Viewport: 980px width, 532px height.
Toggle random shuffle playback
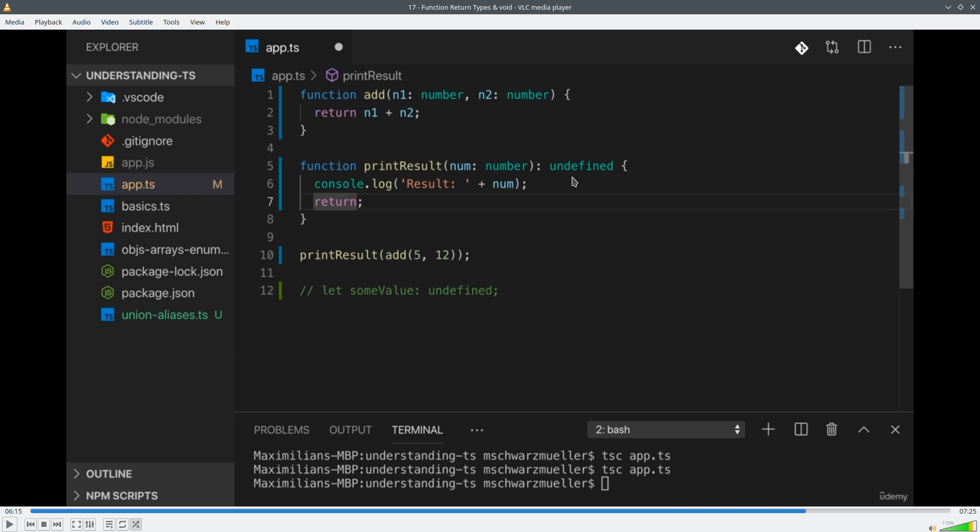point(136,524)
